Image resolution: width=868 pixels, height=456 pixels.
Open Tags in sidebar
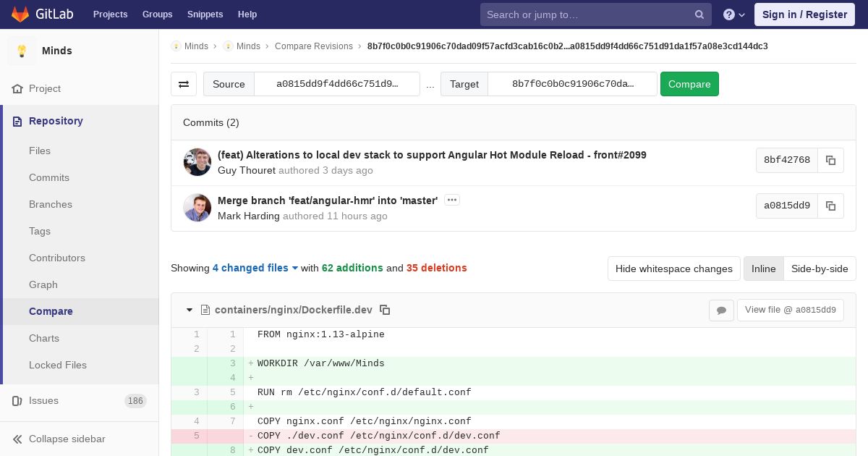40,231
